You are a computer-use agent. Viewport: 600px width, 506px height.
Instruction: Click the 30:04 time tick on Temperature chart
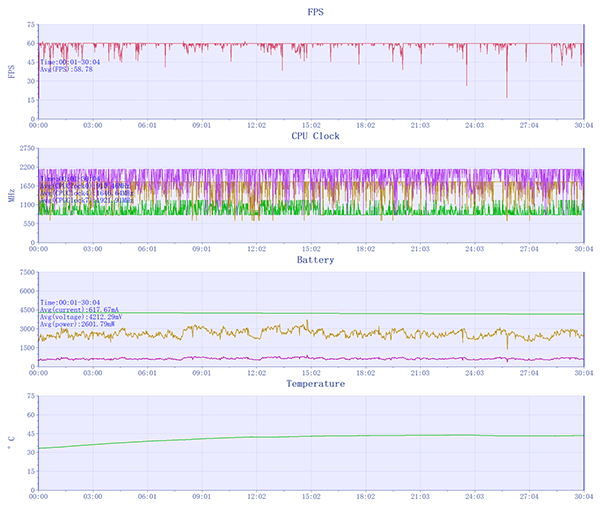point(582,497)
